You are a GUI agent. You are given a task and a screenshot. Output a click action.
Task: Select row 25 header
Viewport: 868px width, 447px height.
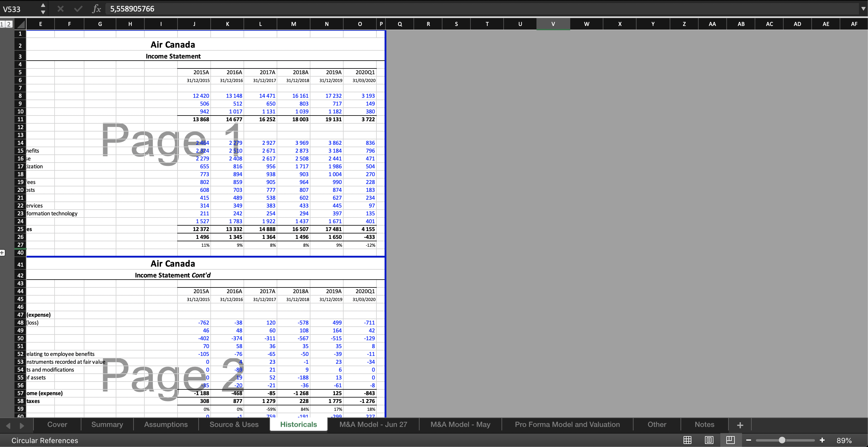pyautogui.click(x=20, y=229)
